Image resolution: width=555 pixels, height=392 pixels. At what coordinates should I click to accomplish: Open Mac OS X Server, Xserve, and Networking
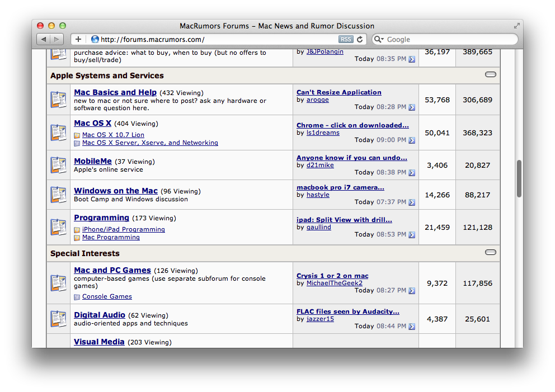pyautogui.click(x=150, y=143)
